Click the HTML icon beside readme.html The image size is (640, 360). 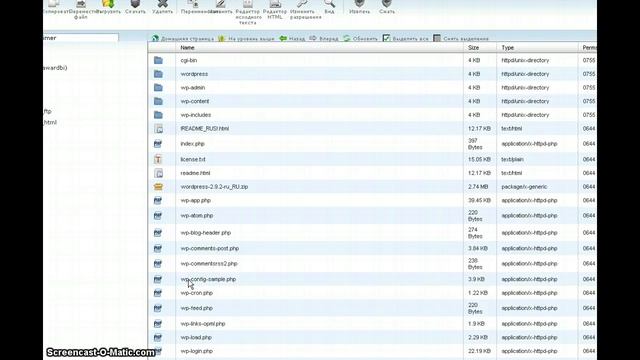pyautogui.click(x=158, y=173)
